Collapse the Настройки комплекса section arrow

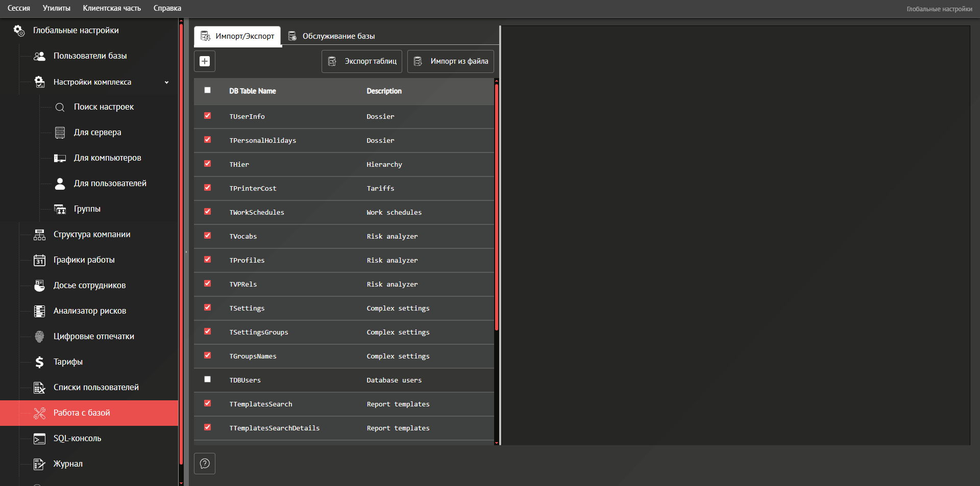tap(166, 82)
